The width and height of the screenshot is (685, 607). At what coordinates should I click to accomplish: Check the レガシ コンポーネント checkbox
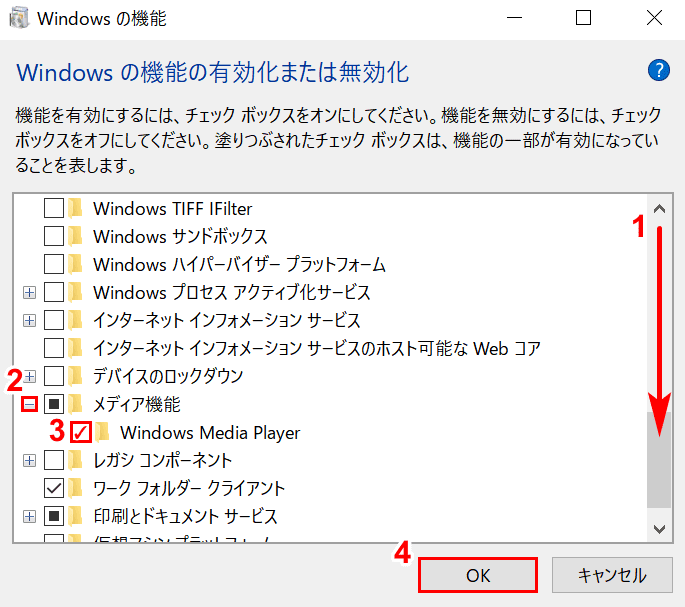click(x=54, y=460)
